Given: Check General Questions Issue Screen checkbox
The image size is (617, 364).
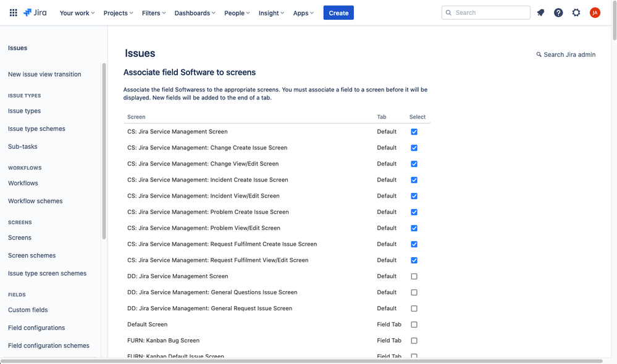Looking at the screenshot, I should [414, 292].
